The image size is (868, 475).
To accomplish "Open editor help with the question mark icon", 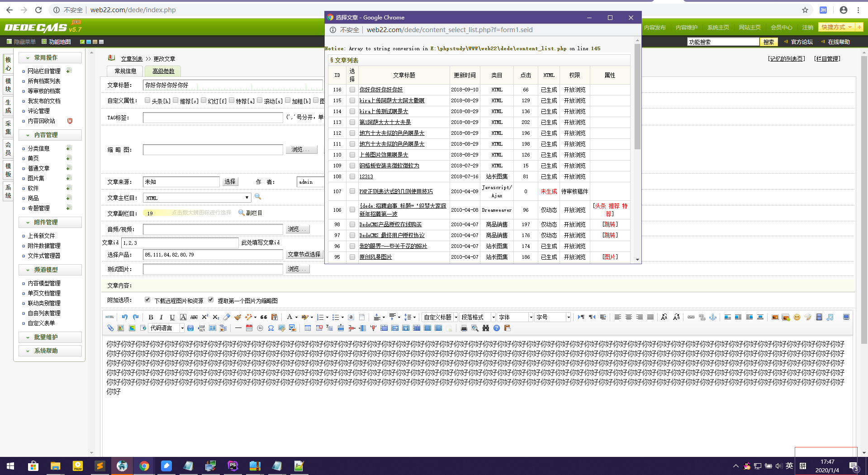I will (x=497, y=328).
